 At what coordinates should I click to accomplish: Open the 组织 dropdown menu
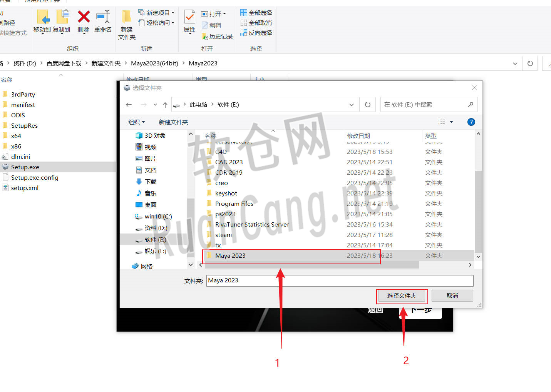coord(136,122)
